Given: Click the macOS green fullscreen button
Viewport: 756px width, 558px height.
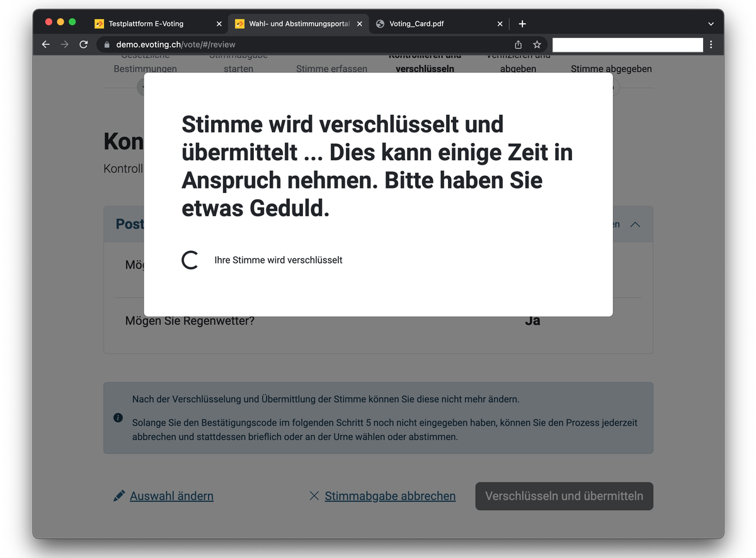Looking at the screenshot, I should click(72, 22).
